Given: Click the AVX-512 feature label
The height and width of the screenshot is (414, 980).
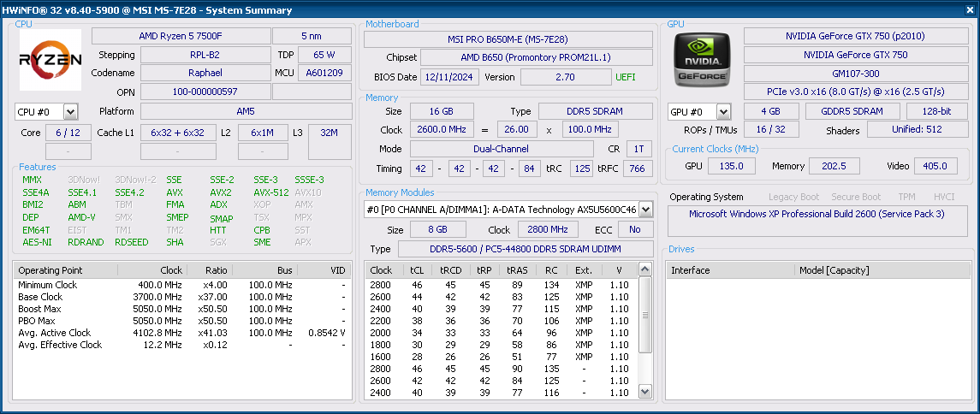Looking at the screenshot, I should [270, 192].
